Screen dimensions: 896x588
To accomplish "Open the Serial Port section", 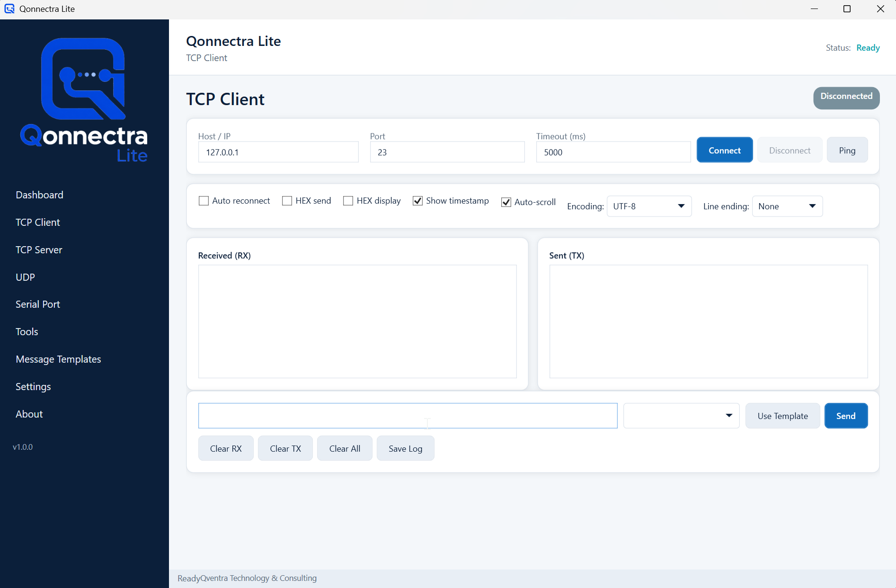I will pyautogui.click(x=38, y=304).
